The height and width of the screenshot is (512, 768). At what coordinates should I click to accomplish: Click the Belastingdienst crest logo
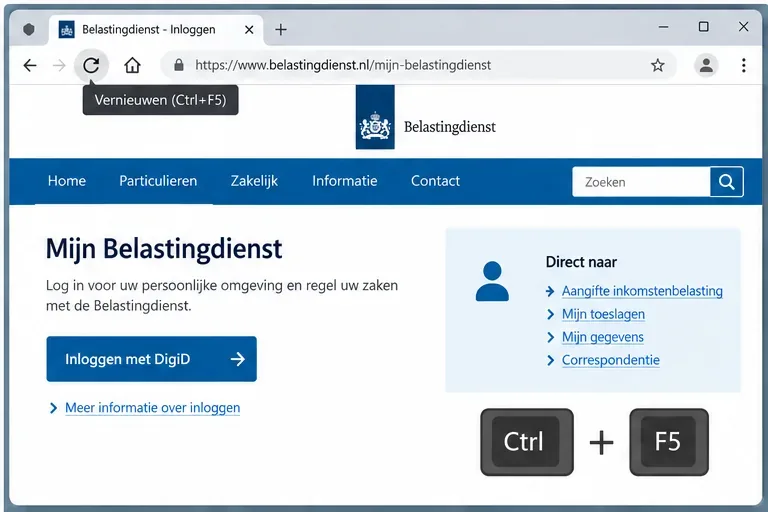pyautogui.click(x=375, y=117)
